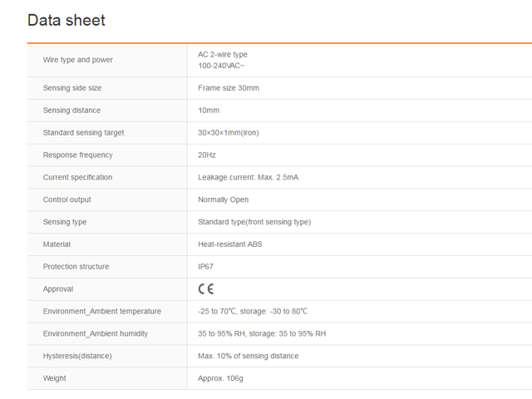Click the Frame size 30mm value
The height and width of the screenshot is (399, 532).
click(229, 88)
